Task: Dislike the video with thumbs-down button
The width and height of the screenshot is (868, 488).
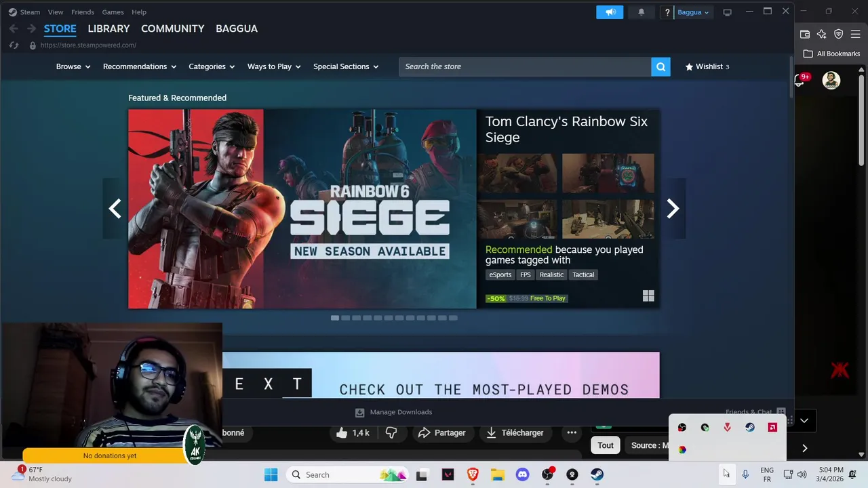Action: pos(391,432)
